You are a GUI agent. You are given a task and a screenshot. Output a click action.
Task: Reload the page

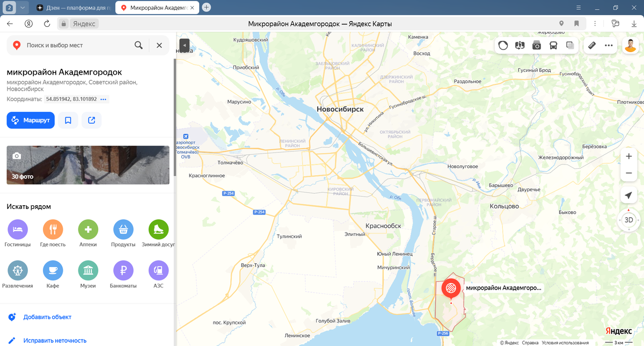click(47, 24)
